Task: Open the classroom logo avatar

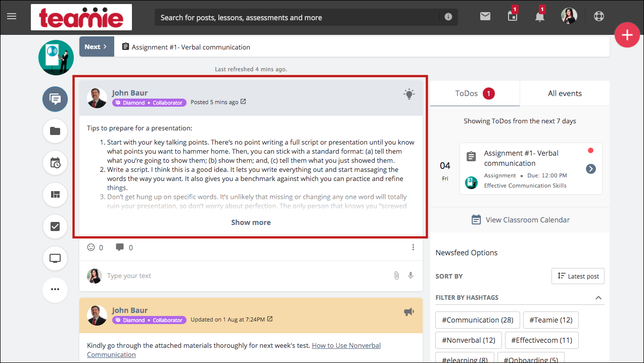Action: (56, 58)
